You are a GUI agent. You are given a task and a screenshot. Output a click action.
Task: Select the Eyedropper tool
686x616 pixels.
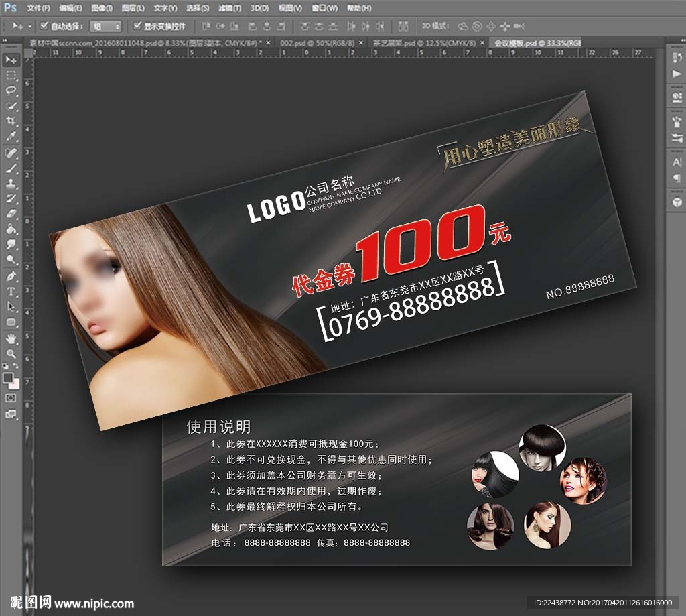coord(11,137)
